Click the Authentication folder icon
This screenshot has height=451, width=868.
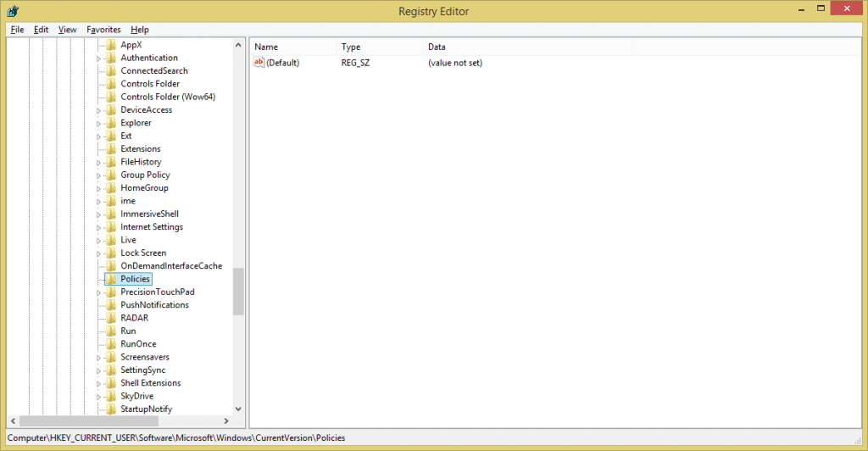[x=111, y=58]
